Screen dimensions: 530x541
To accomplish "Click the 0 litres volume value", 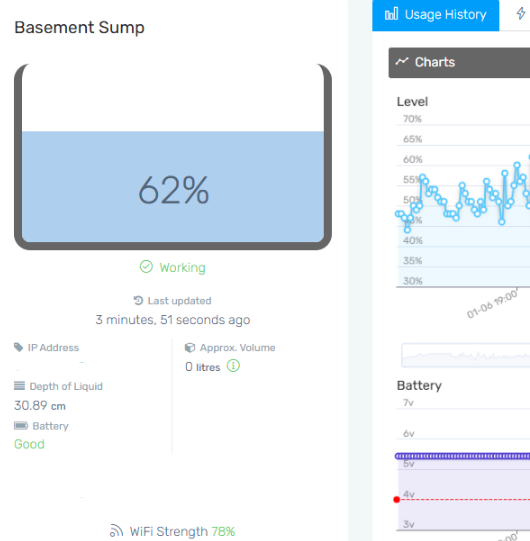I will point(203,367).
